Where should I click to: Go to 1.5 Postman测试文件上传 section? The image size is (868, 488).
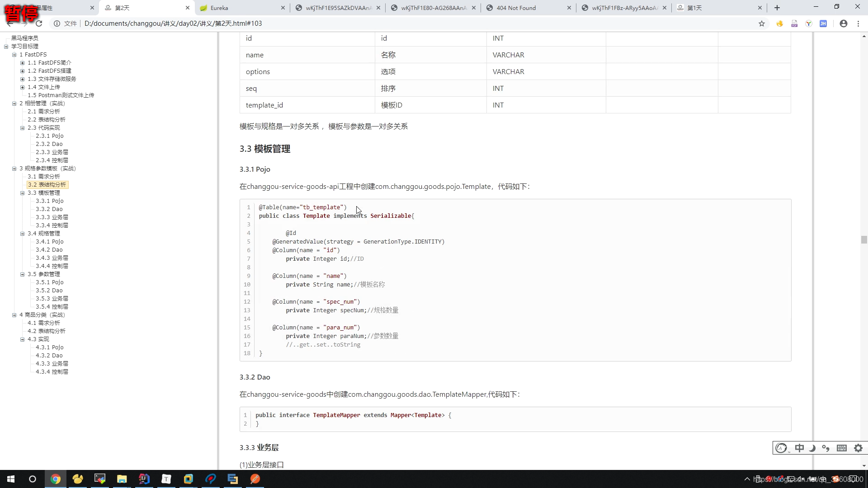point(61,95)
